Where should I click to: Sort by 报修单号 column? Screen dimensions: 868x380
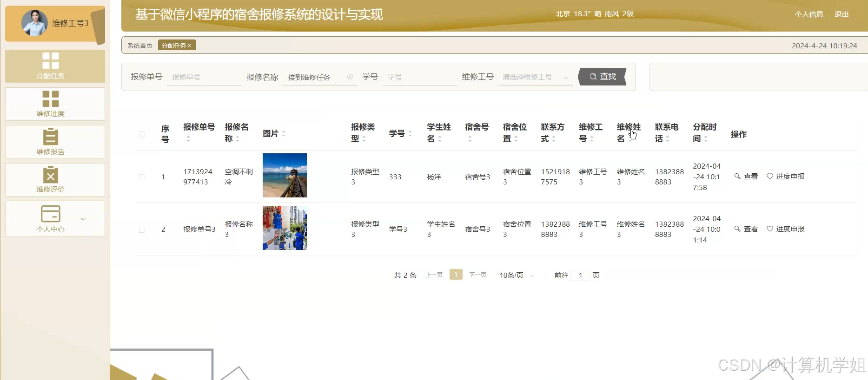click(x=188, y=138)
